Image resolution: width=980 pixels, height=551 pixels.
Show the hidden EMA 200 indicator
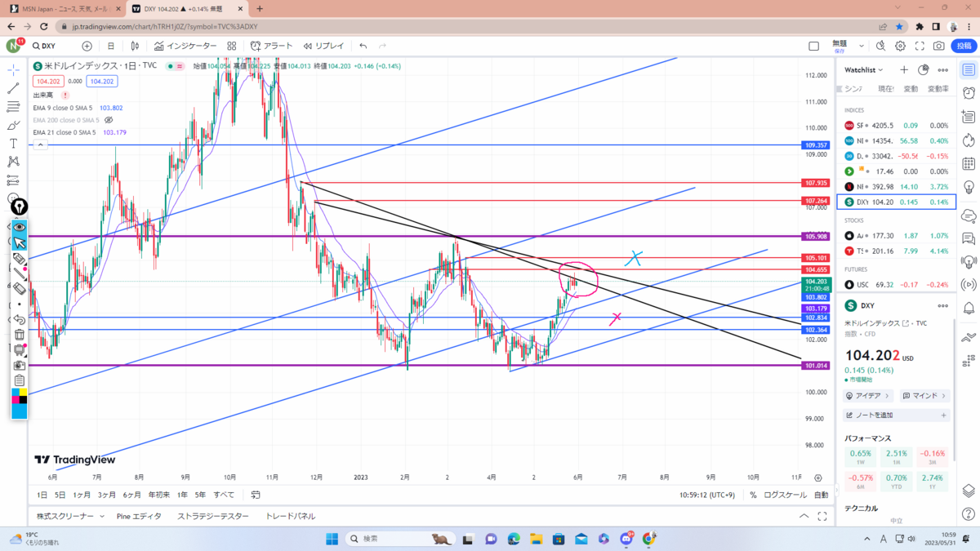[x=109, y=120]
